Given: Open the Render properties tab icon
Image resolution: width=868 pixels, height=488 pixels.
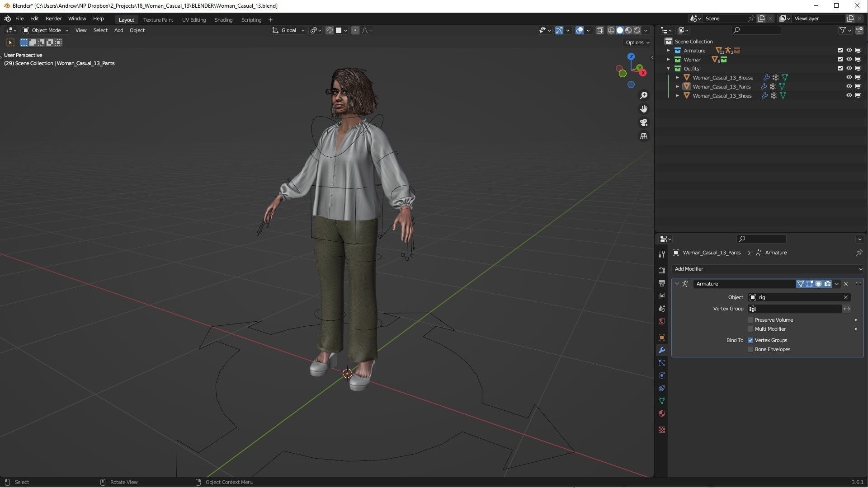Looking at the screenshot, I should pos(662,270).
